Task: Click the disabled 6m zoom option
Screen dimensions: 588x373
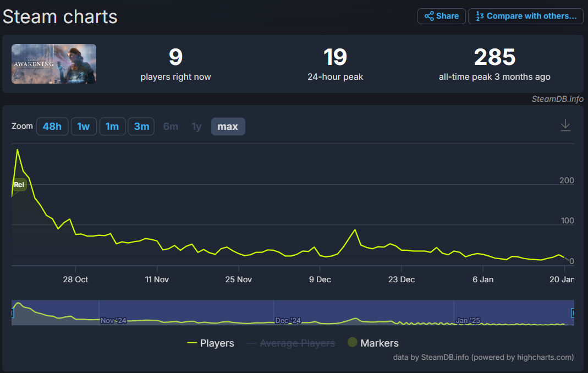Action: pyautogui.click(x=171, y=127)
